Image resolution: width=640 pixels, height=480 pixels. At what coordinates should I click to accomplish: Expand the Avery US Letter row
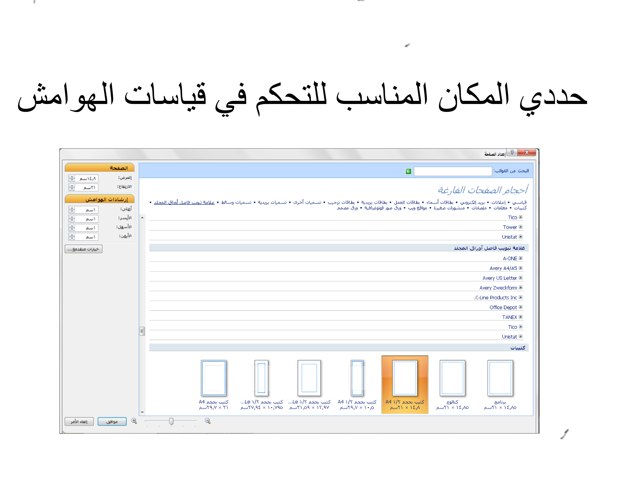520,278
